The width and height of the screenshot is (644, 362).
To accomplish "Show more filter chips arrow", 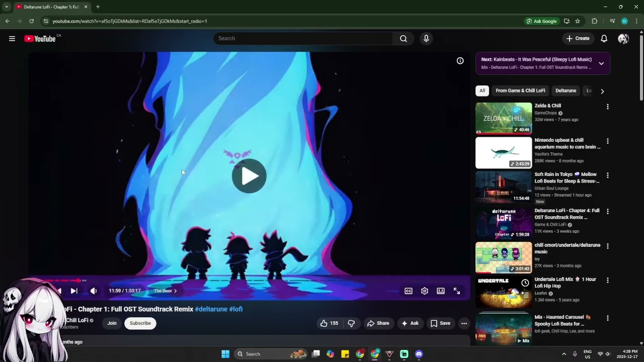I will (x=602, y=92).
